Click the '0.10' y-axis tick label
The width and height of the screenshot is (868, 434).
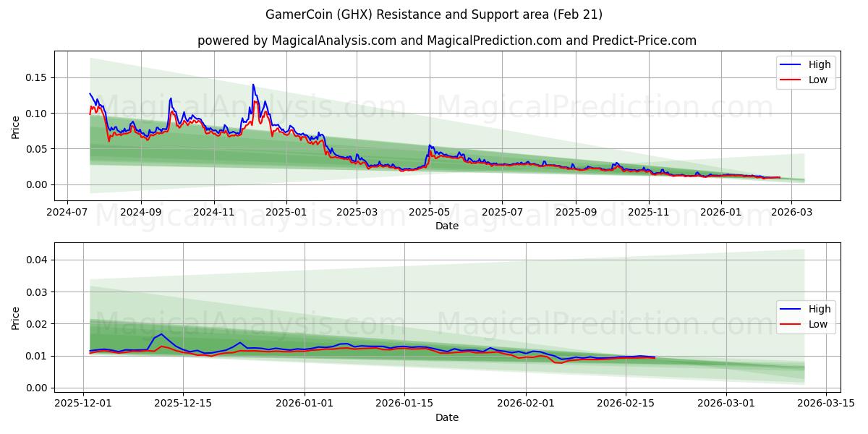point(38,114)
